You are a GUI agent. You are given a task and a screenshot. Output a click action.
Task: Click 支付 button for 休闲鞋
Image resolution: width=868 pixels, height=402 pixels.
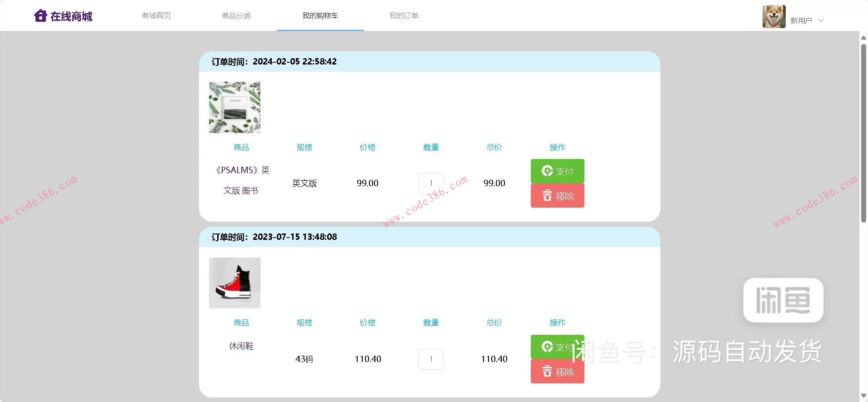[557, 347]
